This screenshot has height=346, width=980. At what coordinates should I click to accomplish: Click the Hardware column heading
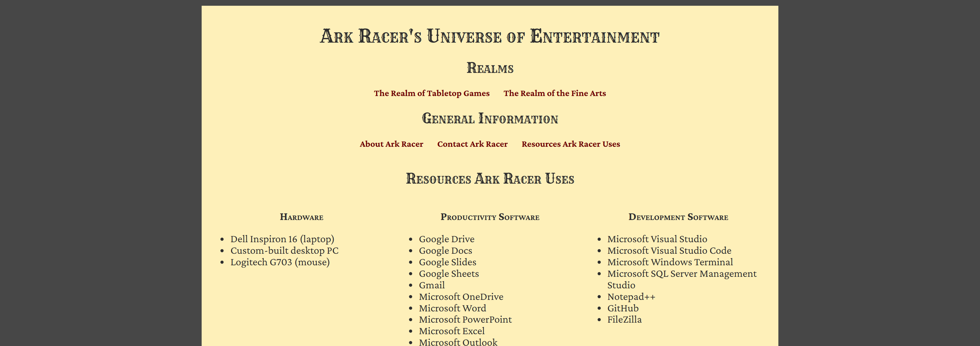pos(302,217)
